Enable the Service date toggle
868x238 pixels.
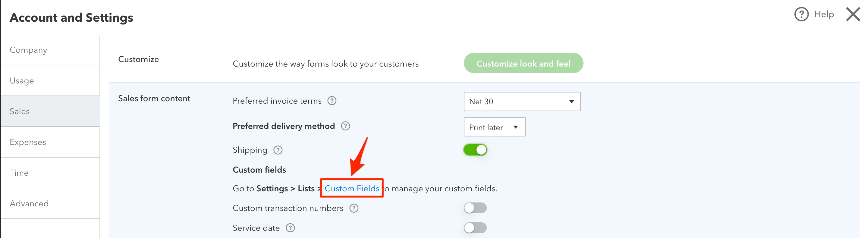[475, 228]
